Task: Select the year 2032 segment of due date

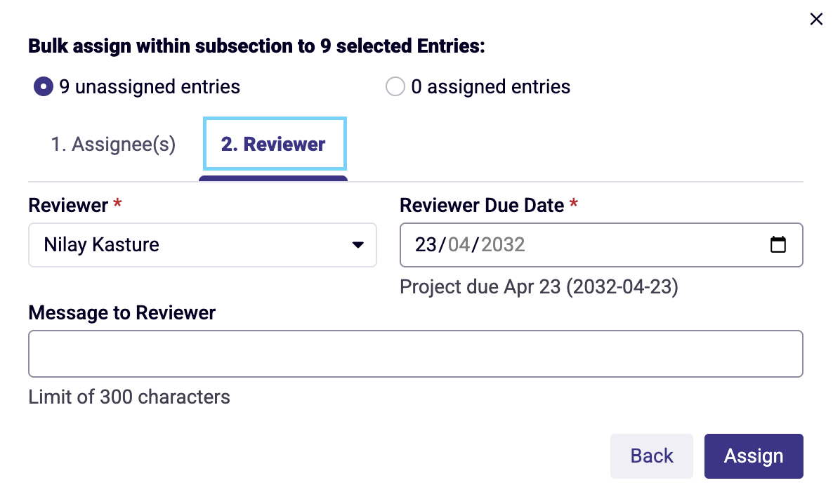Action: 503,245
